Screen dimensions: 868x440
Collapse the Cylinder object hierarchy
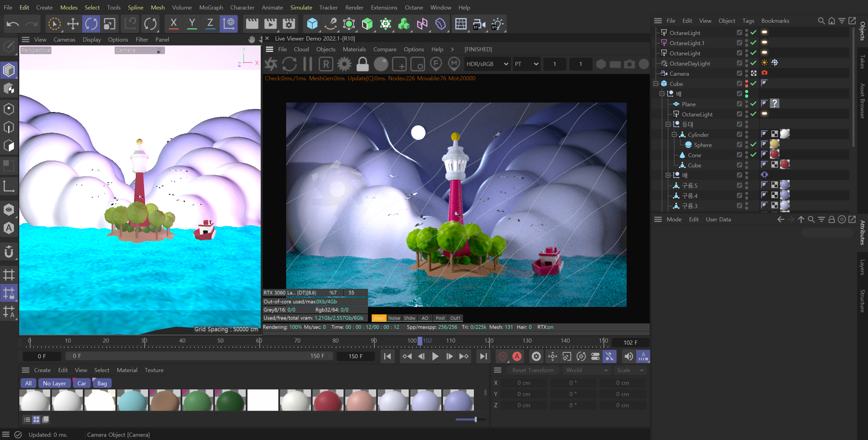674,134
